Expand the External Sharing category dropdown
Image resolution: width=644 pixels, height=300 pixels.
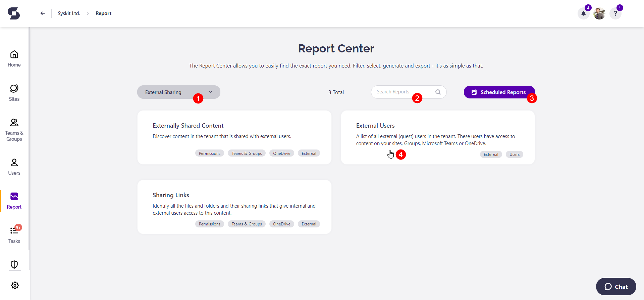coord(179,92)
